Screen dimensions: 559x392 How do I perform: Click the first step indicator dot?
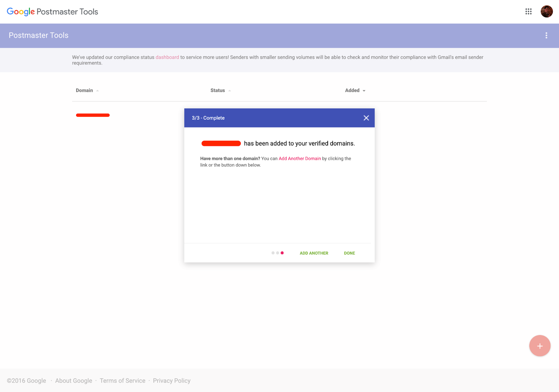tap(273, 253)
